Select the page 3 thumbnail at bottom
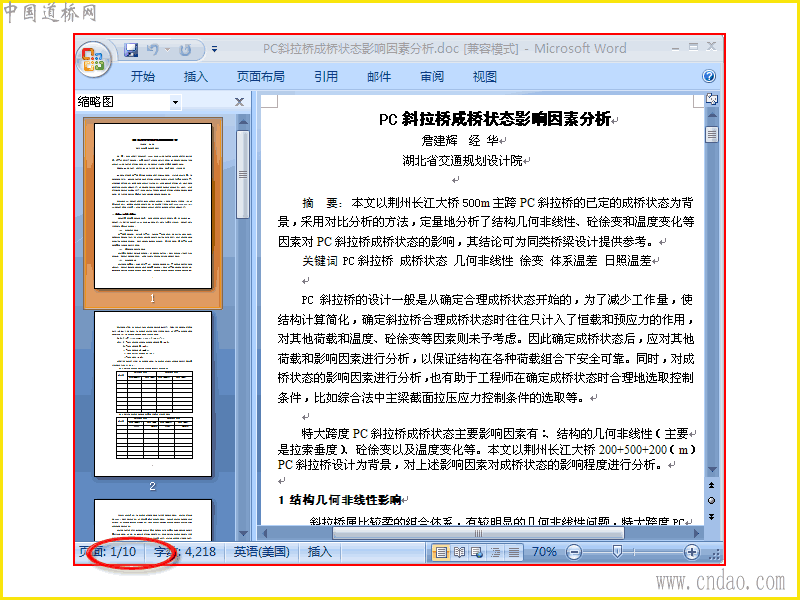800x600 pixels. pyautogui.click(x=153, y=519)
